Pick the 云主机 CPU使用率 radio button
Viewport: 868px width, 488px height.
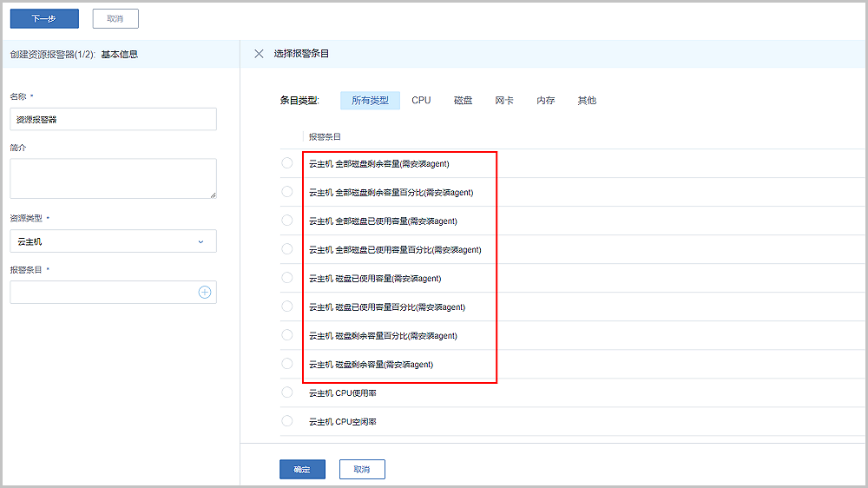(x=287, y=392)
